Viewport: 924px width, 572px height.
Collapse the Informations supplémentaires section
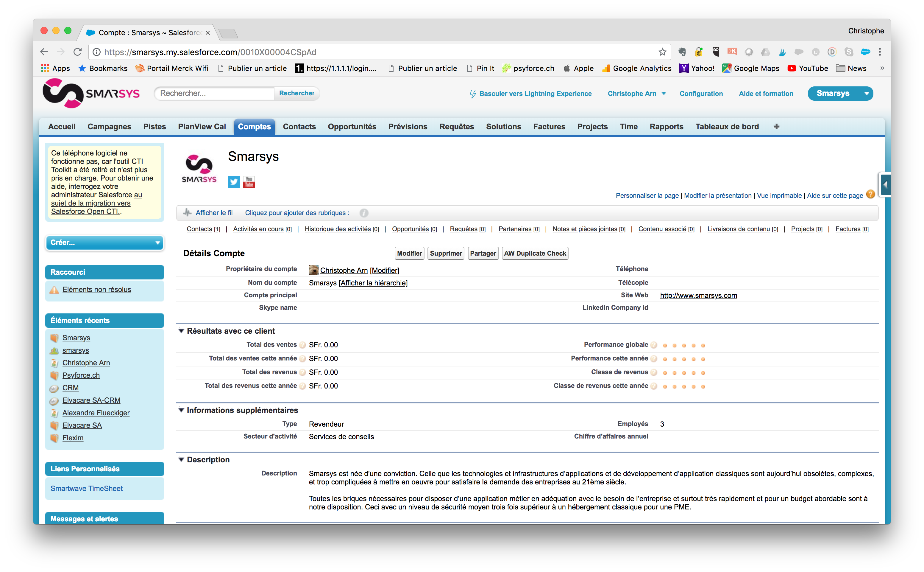[181, 411]
